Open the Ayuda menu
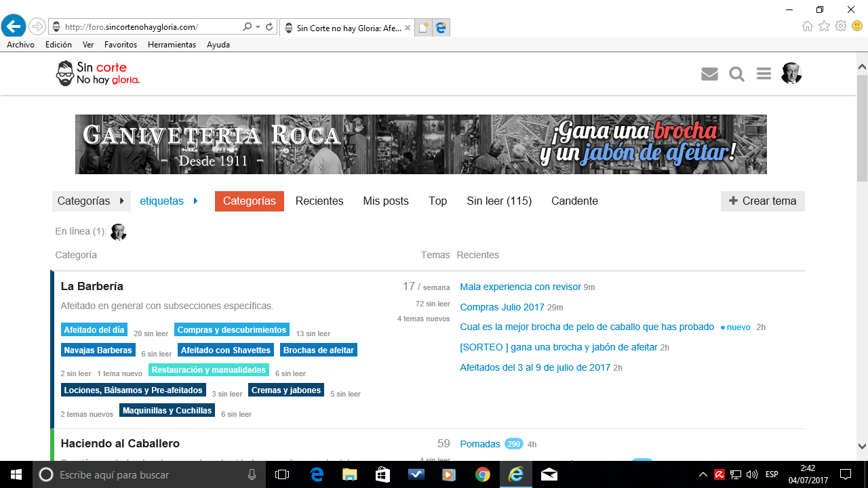 point(218,45)
